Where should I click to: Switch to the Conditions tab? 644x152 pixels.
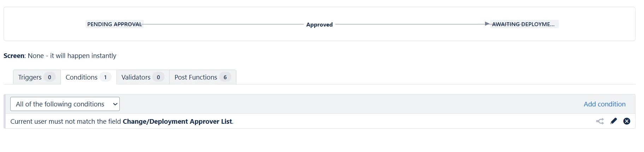[x=88, y=77]
